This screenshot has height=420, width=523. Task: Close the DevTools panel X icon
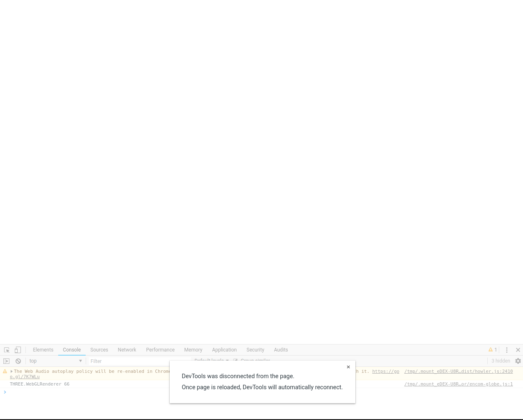[x=518, y=350]
